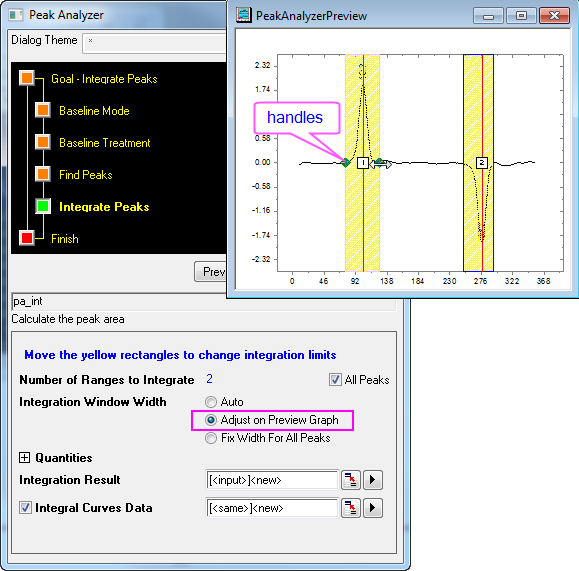Toggle the All Peaks checkbox
The image size is (579, 571).
(335, 380)
